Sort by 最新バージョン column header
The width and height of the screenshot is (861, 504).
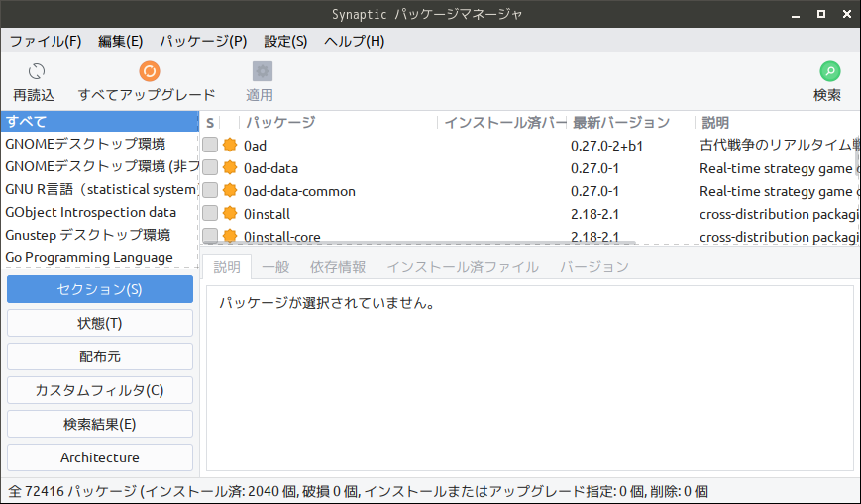pyautogui.click(x=631, y=123)
